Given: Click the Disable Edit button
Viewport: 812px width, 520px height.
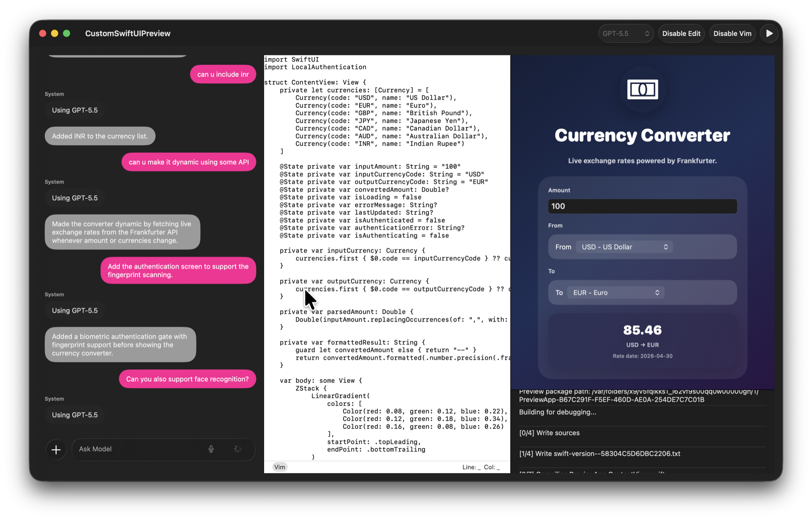Looking at the screenshot, I should pyautogui.click(x=681, y=33).
